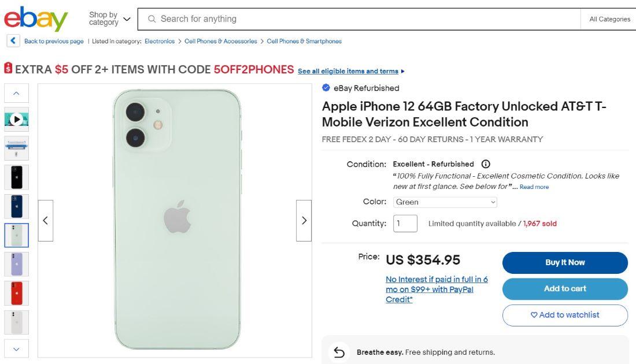Click the back arrow icon button
The width and height of the screenshot is (636, 364).
(13, 41)
